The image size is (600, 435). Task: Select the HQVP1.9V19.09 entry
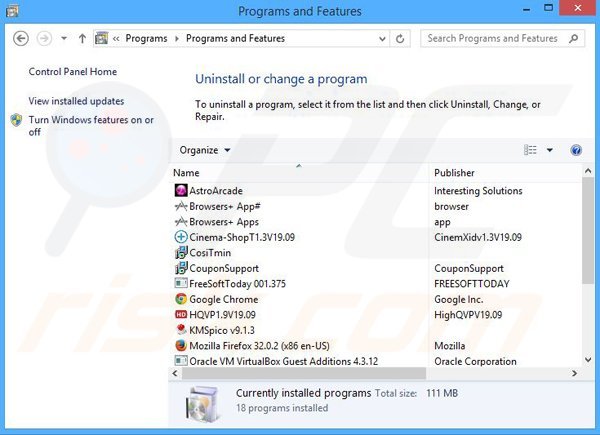pyautogui.click(x=222, y=314)
